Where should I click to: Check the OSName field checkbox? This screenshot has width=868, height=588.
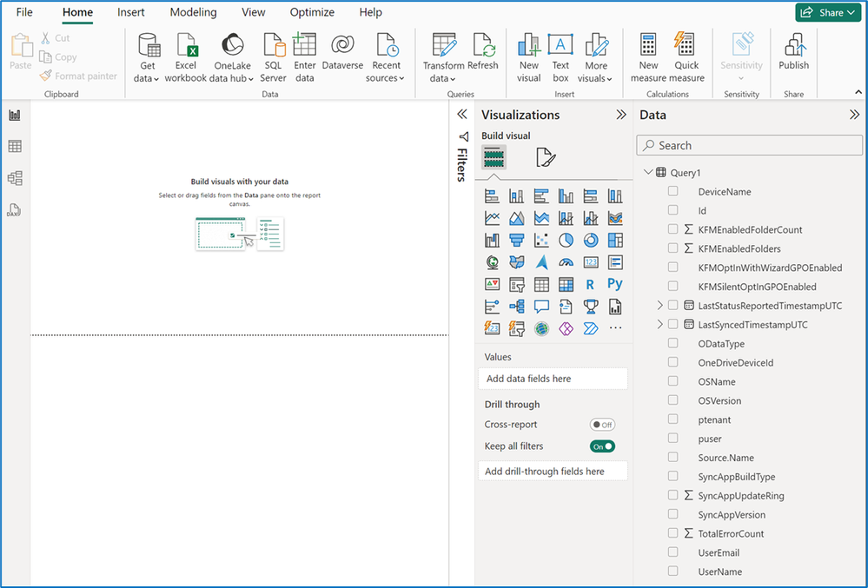673,381
